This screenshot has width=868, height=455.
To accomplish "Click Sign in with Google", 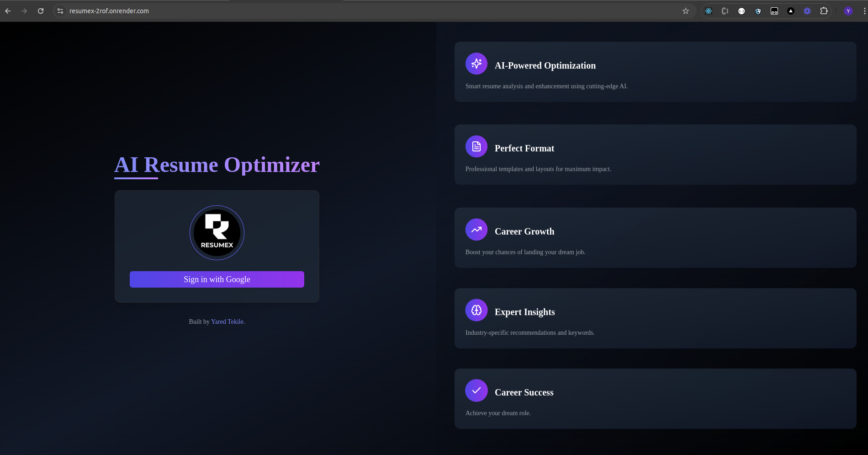I will coord(217,279).
